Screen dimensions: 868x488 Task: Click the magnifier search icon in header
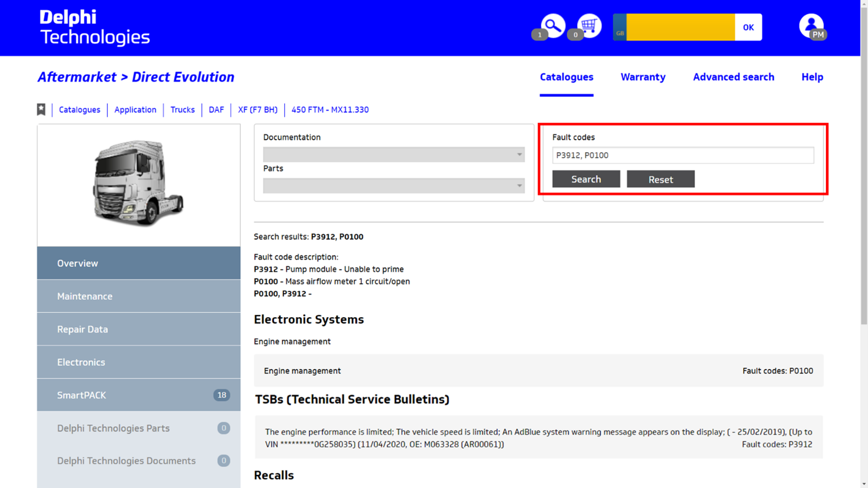(x=553, y=26)
